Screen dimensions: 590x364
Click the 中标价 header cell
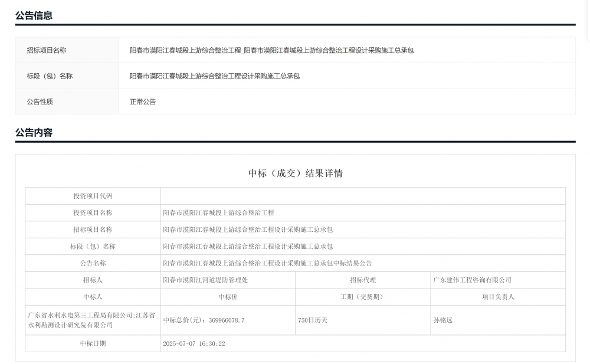(x=228, y=297)
